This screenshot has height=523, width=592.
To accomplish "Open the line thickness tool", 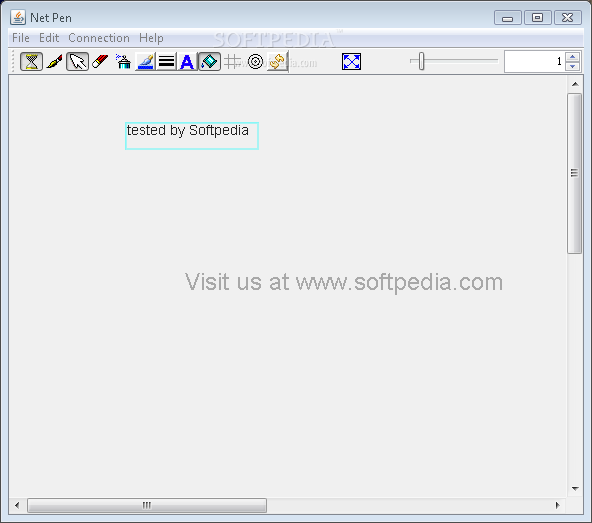I will pos(166,62).
